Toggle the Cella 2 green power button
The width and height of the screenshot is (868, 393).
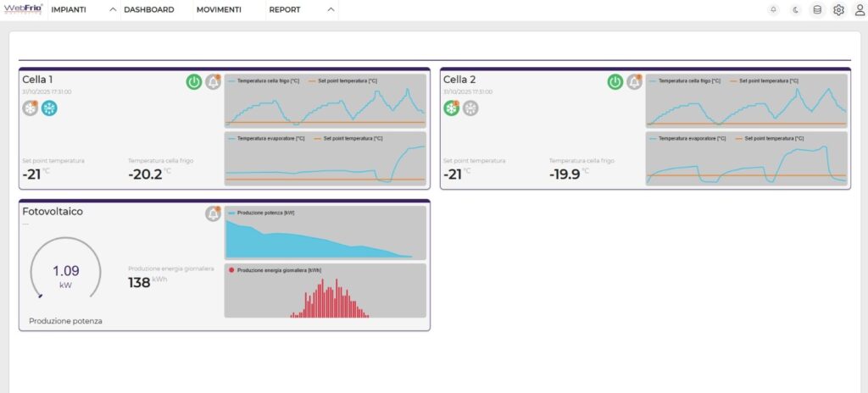pos(615,82)
